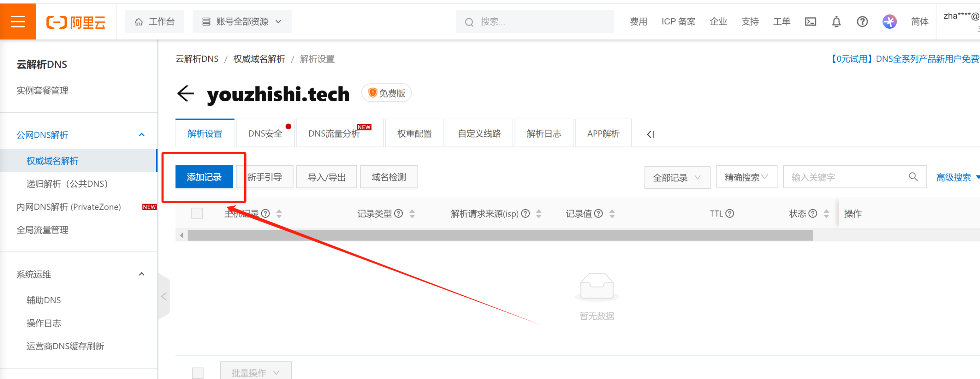Screen dimensions: 980x379
Task: Show help for 解析请求来源(isp) column
Action: click(x=526, y=213)
